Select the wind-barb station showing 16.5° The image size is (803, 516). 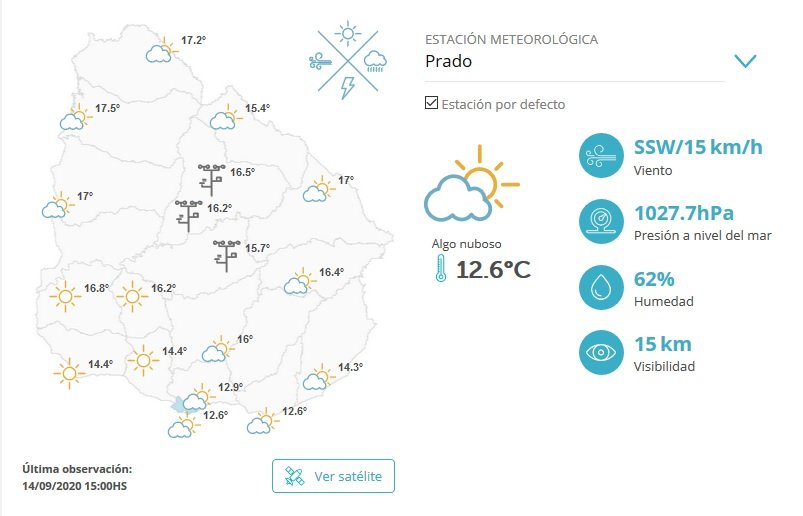point(211,179)
